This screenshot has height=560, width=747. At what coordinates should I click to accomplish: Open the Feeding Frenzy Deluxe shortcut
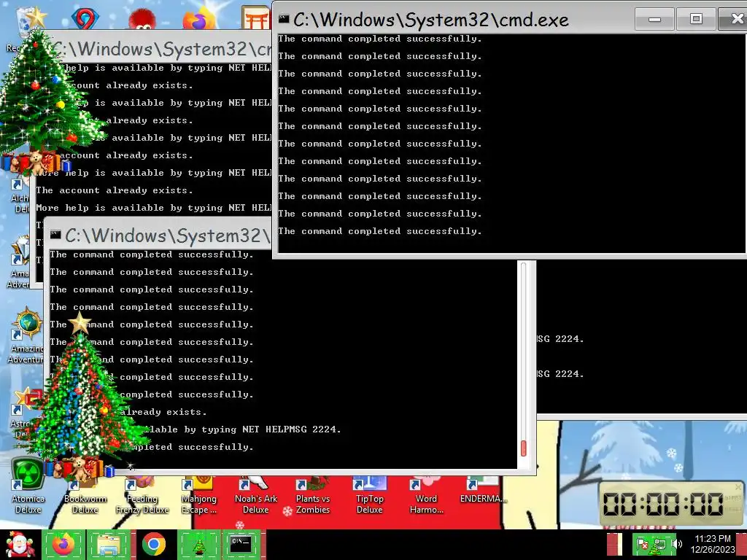[x=142, y=496]
